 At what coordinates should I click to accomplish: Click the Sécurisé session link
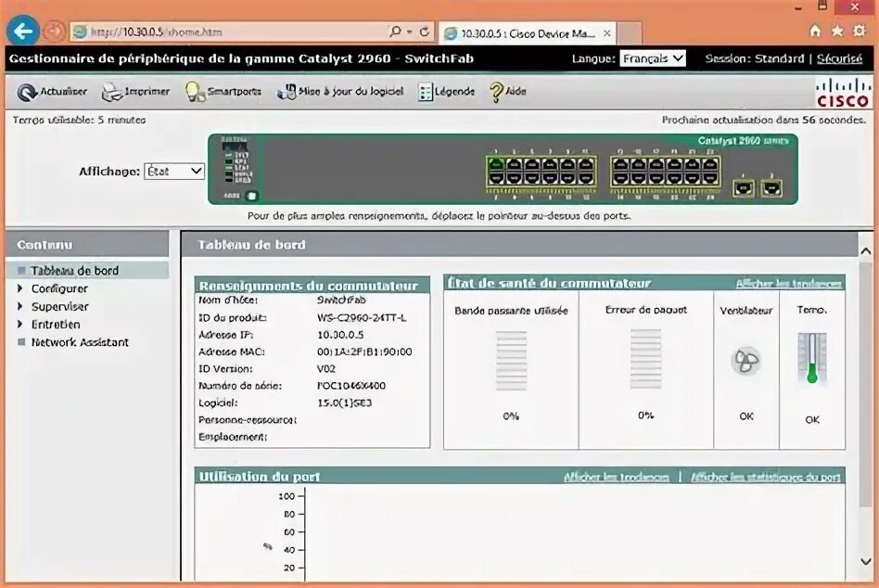[840, 58]
